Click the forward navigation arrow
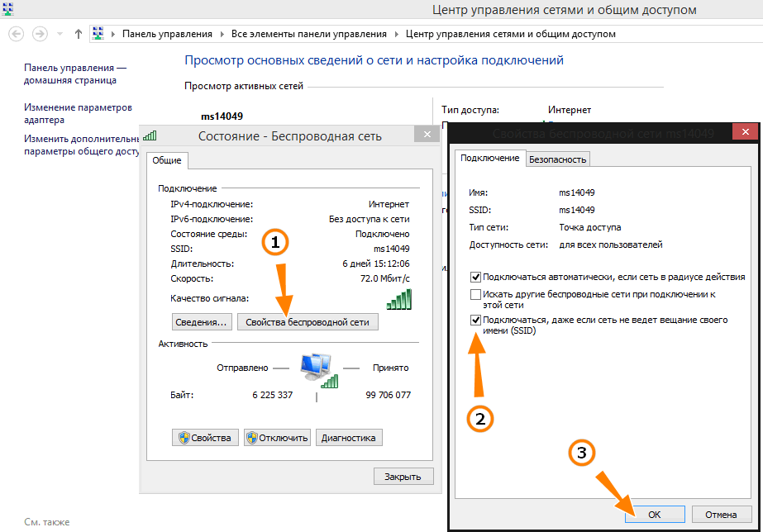The height and width of the screenshot is (532, 763). tap(40, 34)
